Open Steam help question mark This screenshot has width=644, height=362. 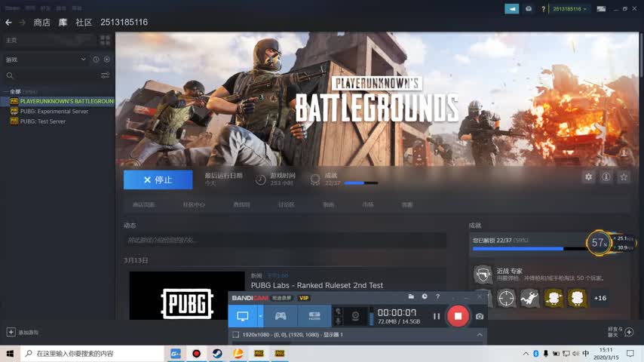(543, 9)
